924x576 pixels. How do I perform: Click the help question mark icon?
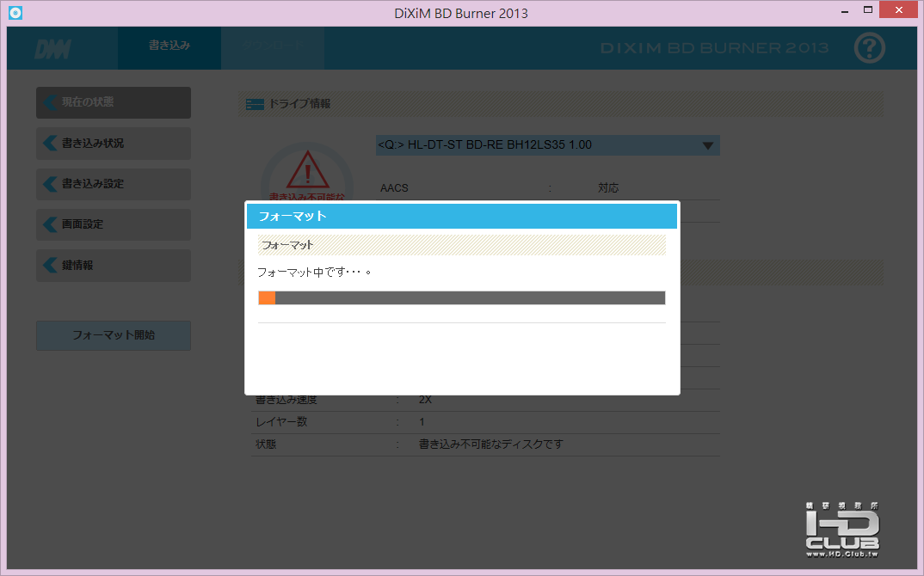click(869, 47)
